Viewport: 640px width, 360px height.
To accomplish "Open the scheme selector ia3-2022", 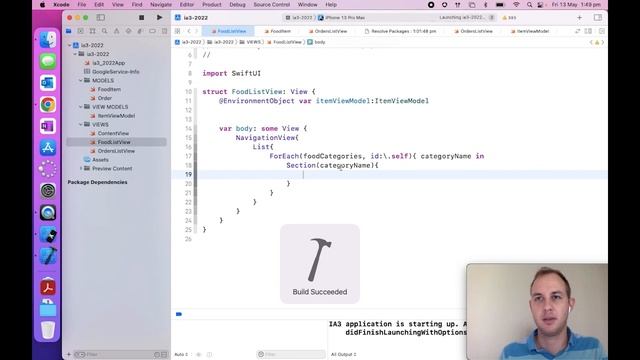I will click(x=299, y=18).
